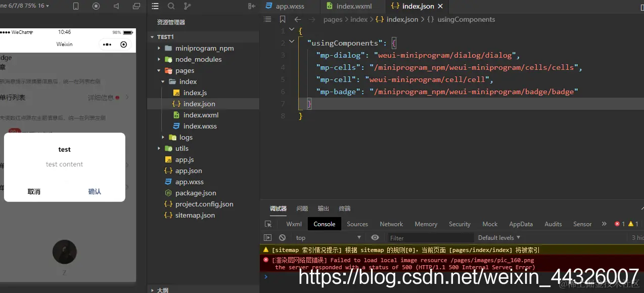
Task: Open the top execution context dropdown
Action: tap(329, 238)
